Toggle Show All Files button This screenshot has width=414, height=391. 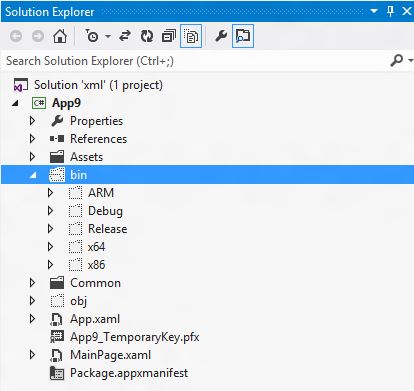191,36
